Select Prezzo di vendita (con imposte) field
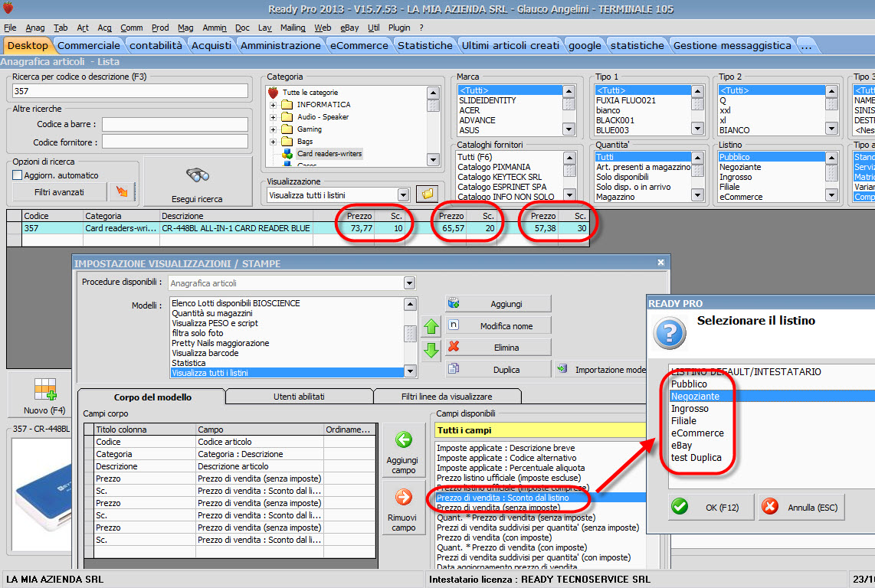Viewport: 875px width, 588px height. pos(494,537)
